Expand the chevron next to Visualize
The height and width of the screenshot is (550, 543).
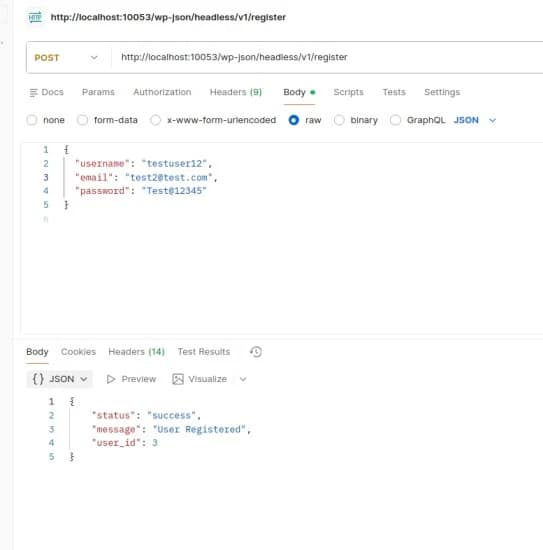[x=243, y=379]
